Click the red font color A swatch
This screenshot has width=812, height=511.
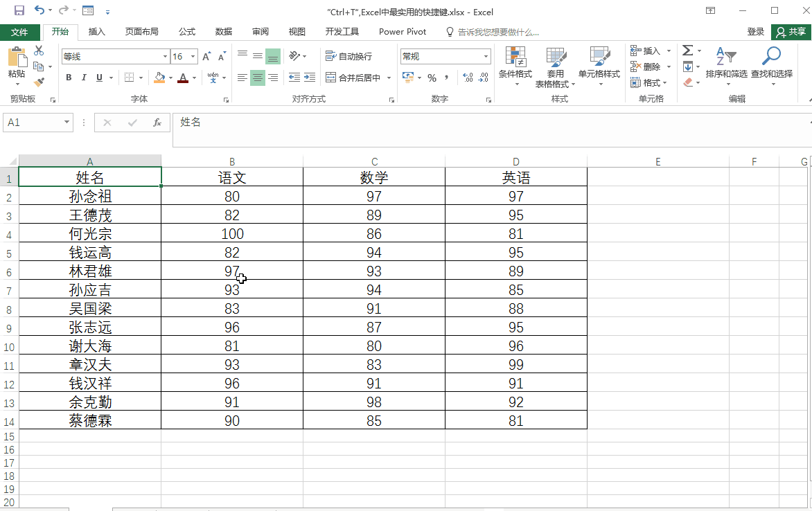[x=183, y=78]
